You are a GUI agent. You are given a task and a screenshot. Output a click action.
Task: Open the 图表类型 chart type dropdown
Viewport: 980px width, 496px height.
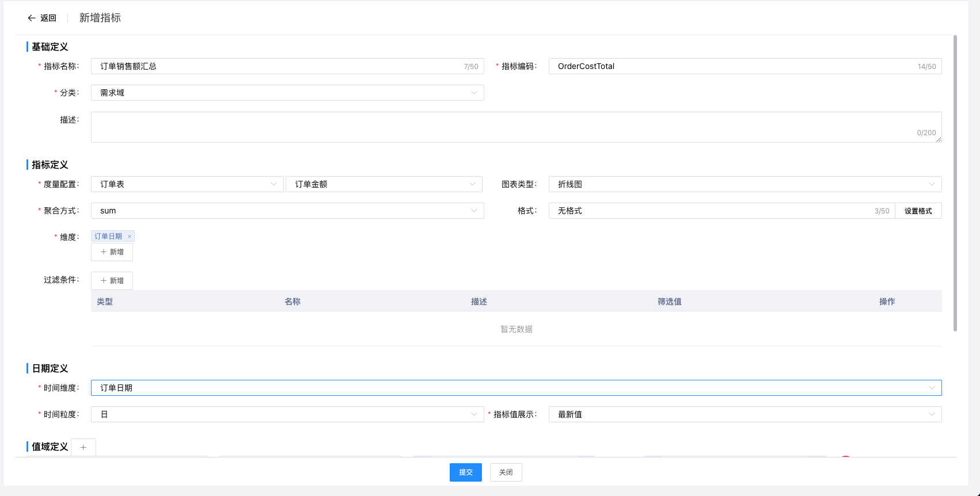click(x=745, y=184)
